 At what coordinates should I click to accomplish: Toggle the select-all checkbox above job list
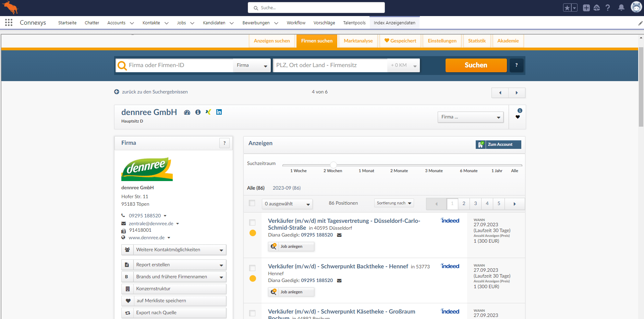click(252, 203)
